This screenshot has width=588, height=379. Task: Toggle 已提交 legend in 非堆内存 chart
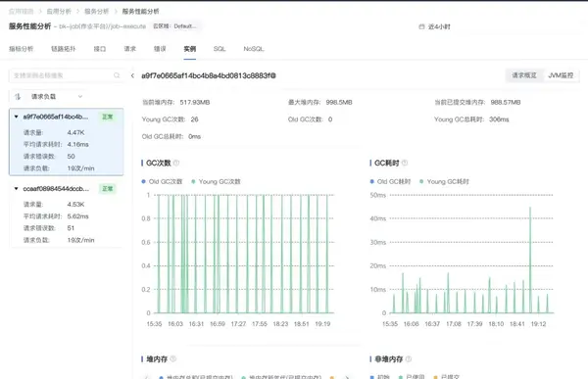point(447,377)
